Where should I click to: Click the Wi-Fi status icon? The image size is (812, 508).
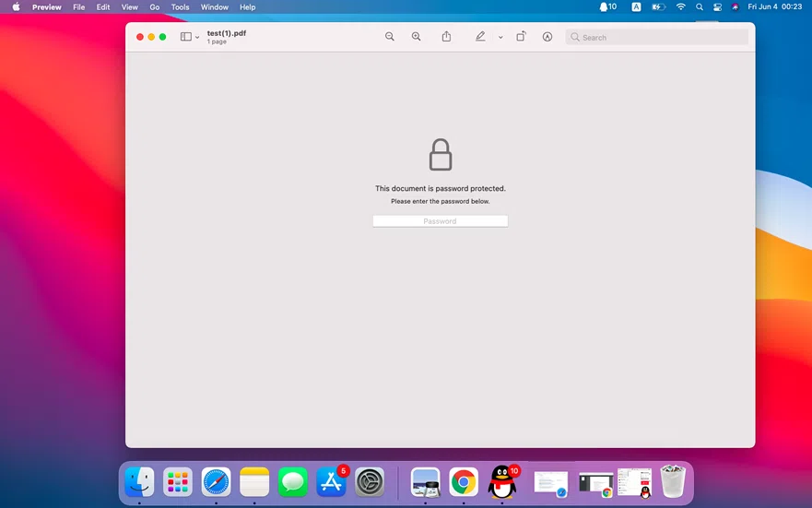click(x=681, y=6)
